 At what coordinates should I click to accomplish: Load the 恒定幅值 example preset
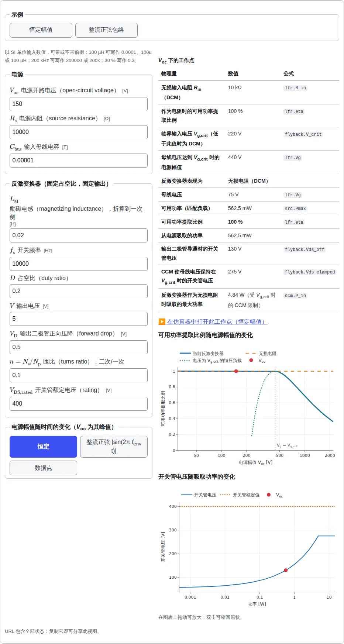41,30
